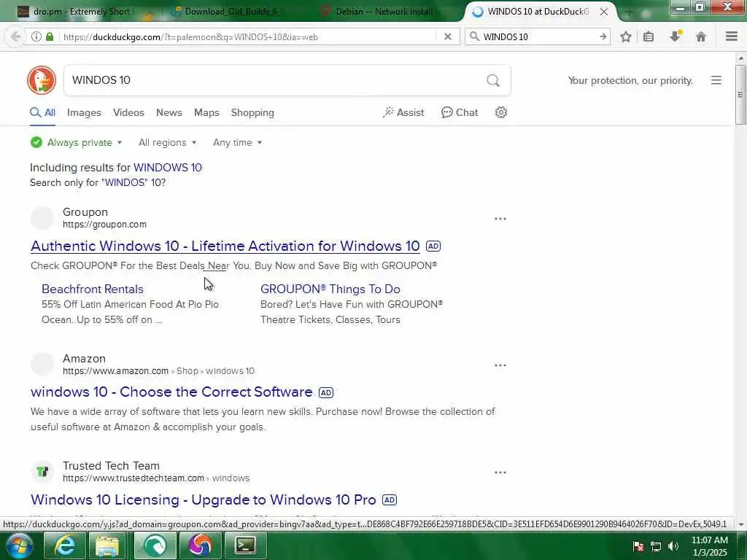747x560 pixels.
Task: Open more options for Amazon result
Action: point(500,365)
